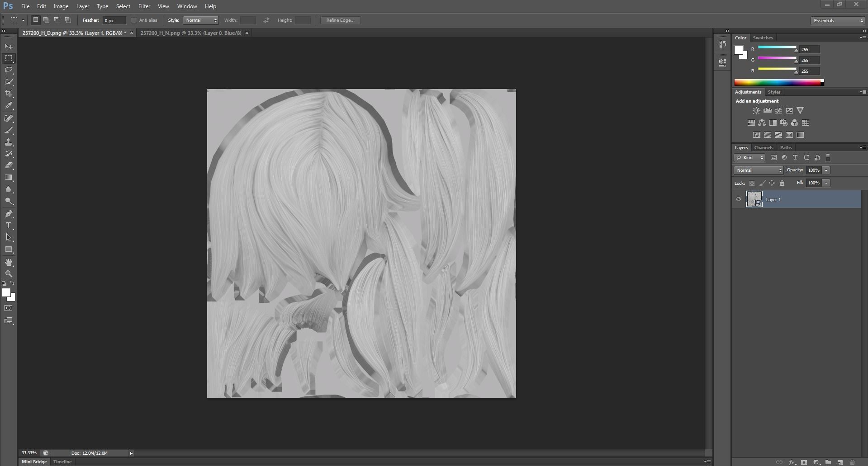Select the History Brush tool
868x466 pixels.
pos(9,154)
